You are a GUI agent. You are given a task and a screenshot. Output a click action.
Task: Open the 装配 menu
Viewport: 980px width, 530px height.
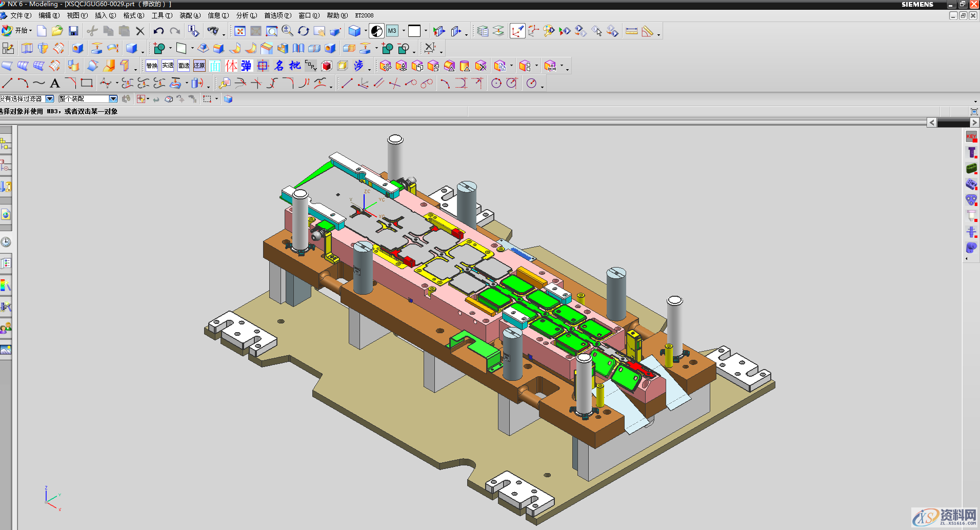coord(189,15)
